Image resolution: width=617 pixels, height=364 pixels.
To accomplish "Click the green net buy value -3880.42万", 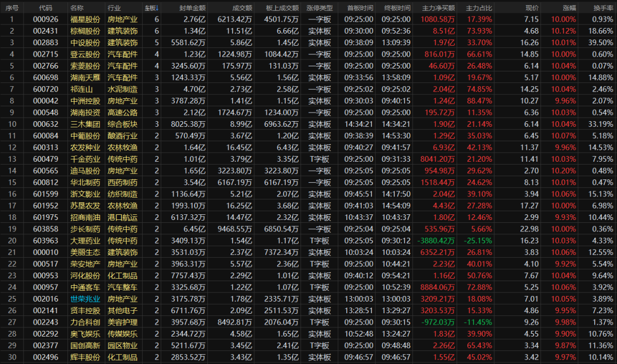I will point(436,241).
